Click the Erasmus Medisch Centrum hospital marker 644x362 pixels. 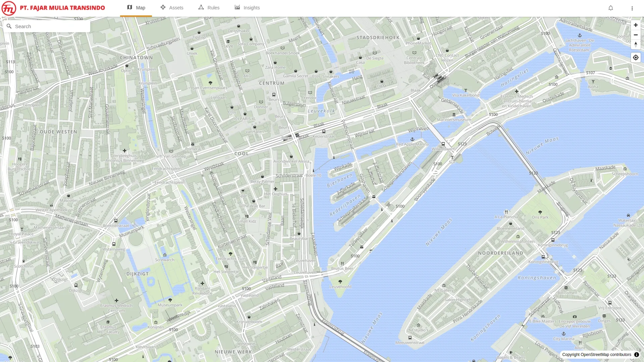(116, 301)
